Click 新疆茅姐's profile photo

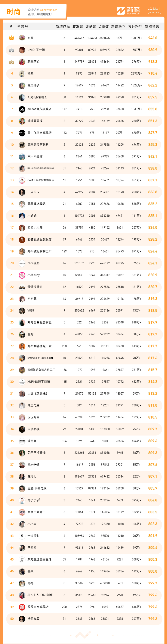click(x=22, y=62)
